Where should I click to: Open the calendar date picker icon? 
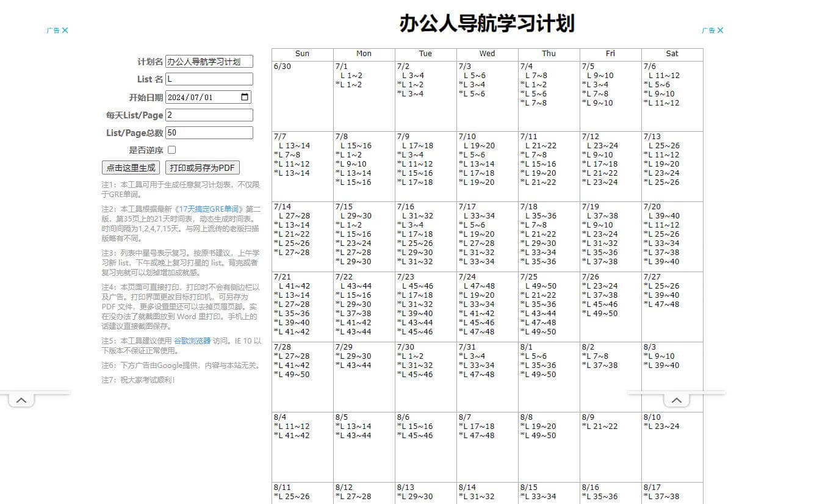tap(243, 96)
